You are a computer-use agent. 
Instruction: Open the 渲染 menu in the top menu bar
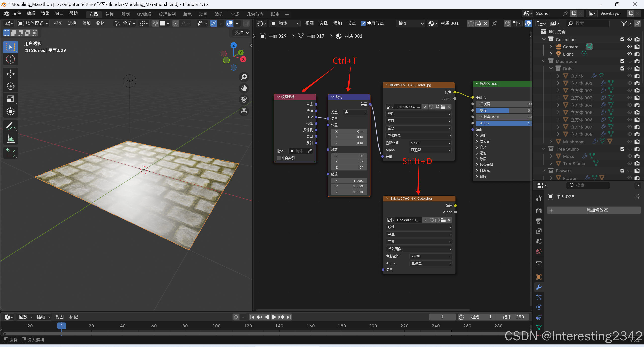tap(45, 13)
